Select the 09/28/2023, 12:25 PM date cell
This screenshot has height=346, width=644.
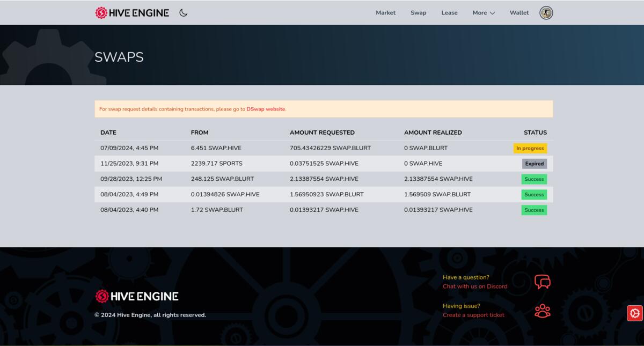[131, 179]
